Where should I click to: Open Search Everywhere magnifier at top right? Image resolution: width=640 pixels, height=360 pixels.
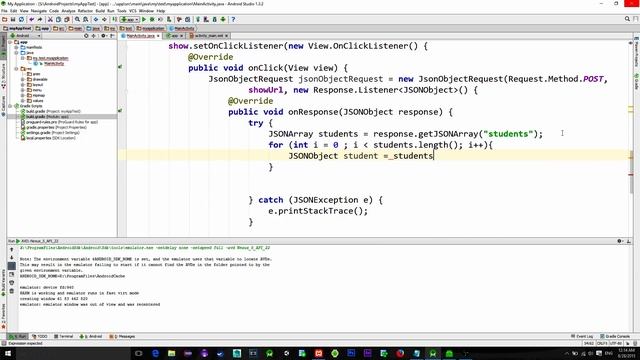[627, 19]
